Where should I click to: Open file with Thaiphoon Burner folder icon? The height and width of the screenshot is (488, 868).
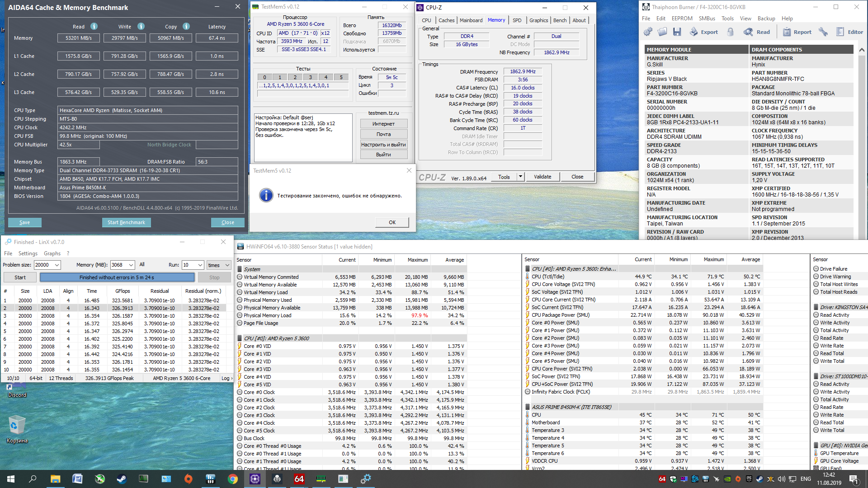(x=662, y=32)
